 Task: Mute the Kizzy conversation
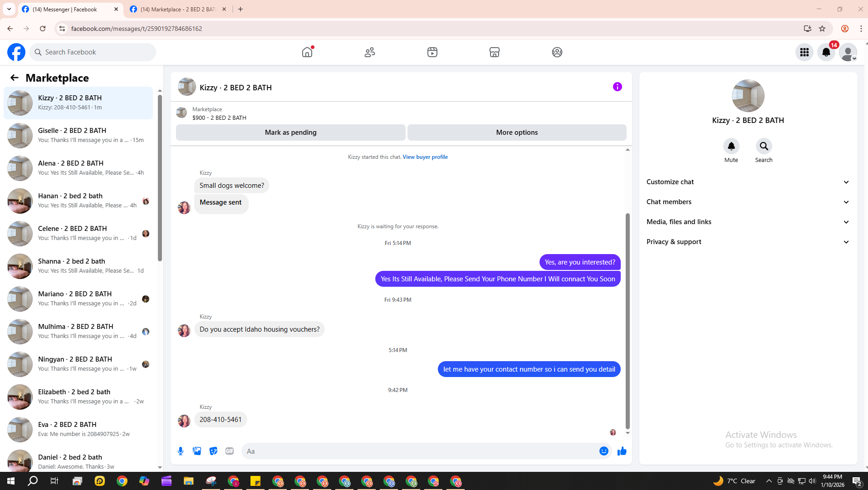point(731,146)
